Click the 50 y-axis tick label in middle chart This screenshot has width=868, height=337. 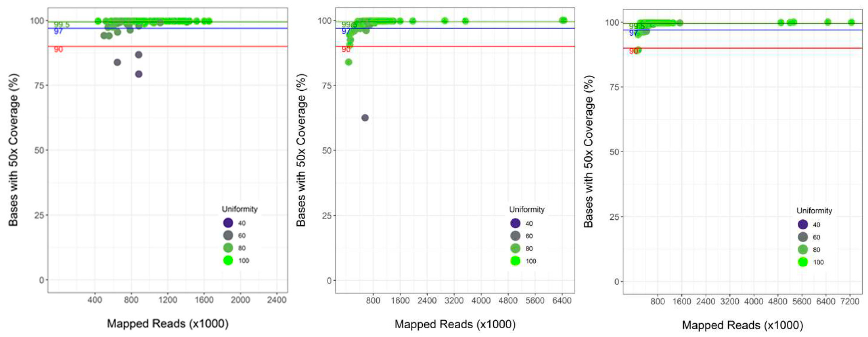pyautogui.click(x=327, y=151)
